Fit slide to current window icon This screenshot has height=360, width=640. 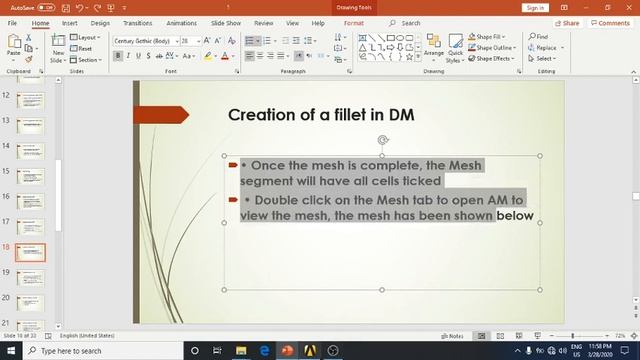[634, 336]
